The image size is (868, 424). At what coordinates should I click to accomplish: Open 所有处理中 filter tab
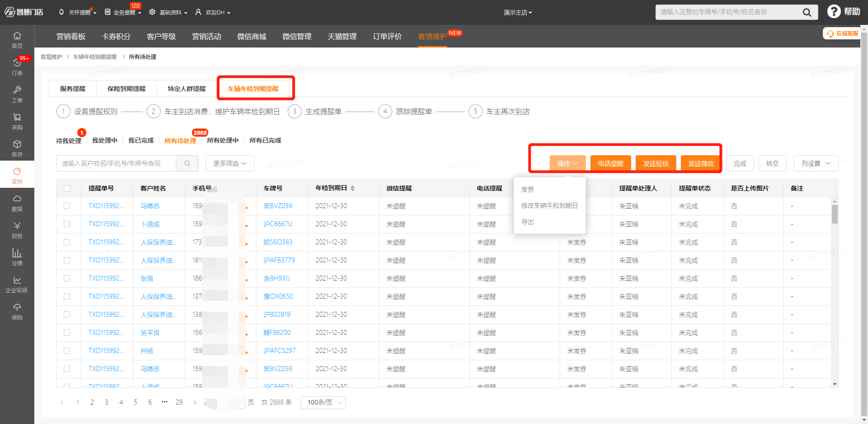coord(223,141)
